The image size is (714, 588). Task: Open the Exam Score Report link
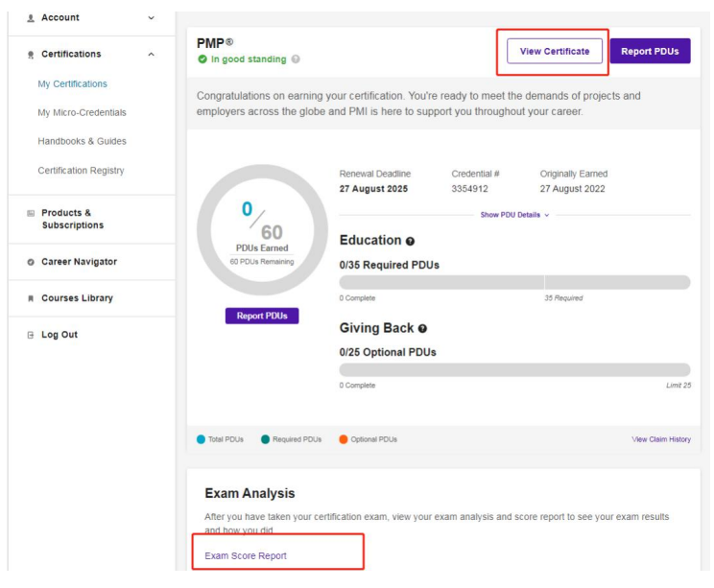pyautogui.click(x=246, y=555)
